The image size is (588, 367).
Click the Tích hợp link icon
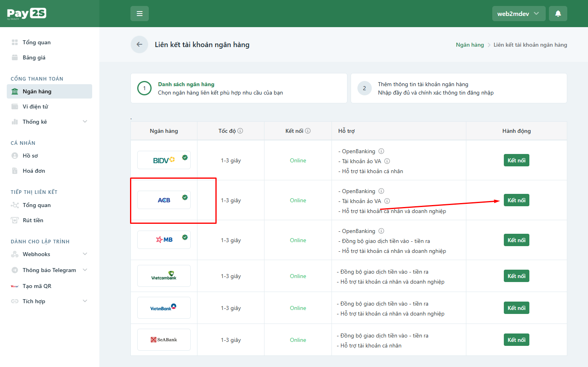point(15,301)
